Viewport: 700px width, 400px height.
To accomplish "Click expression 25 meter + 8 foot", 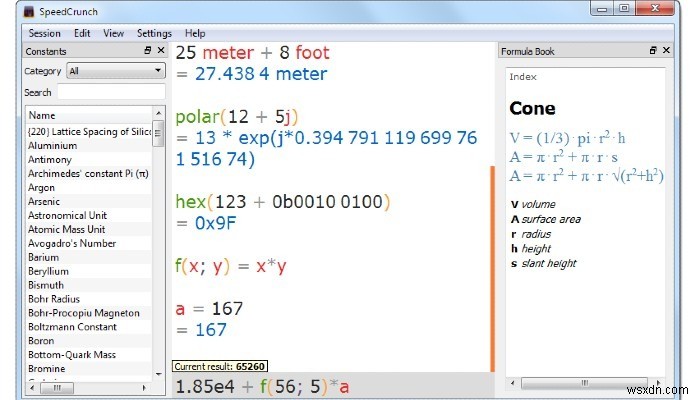I will click(x=252, y=53).
